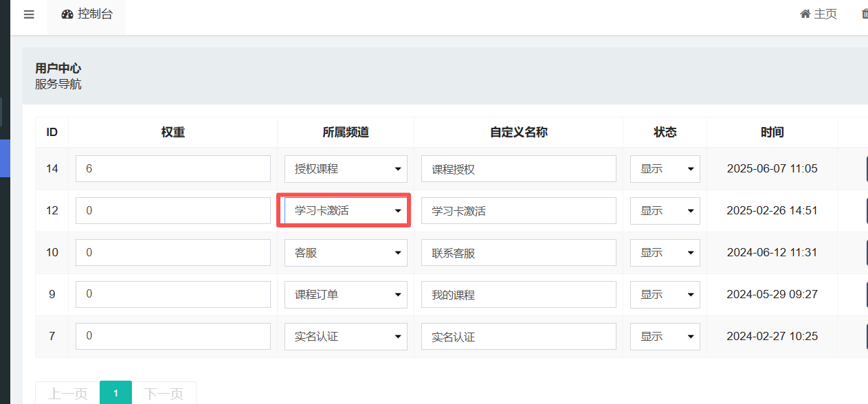Open the status dropdown for row ID 14

tap(665, 169)
